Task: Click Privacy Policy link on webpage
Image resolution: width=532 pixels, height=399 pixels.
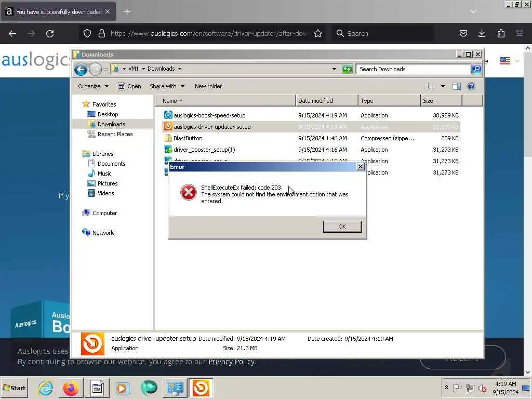Action: [231, 362]
